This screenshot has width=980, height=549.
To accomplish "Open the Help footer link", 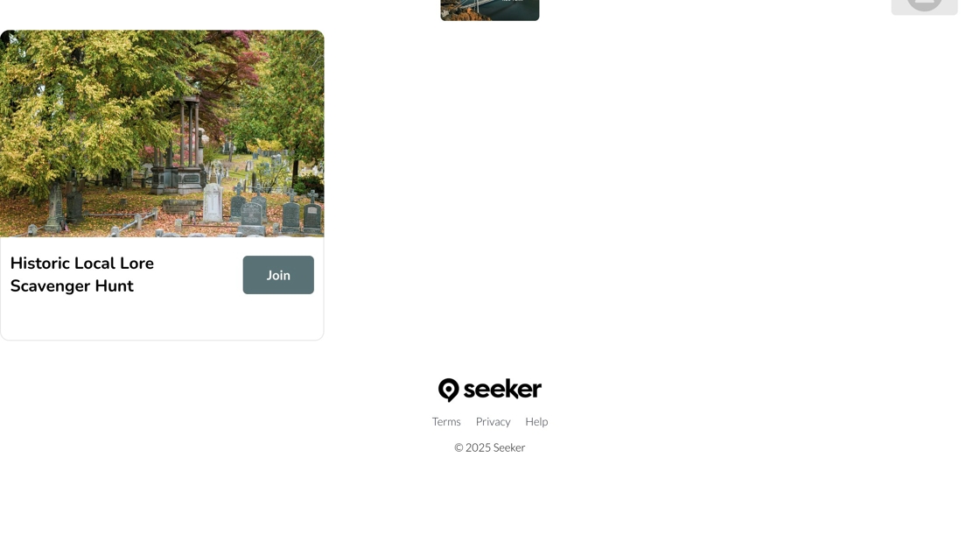I will pyautogui.click(x=536, y=421).
